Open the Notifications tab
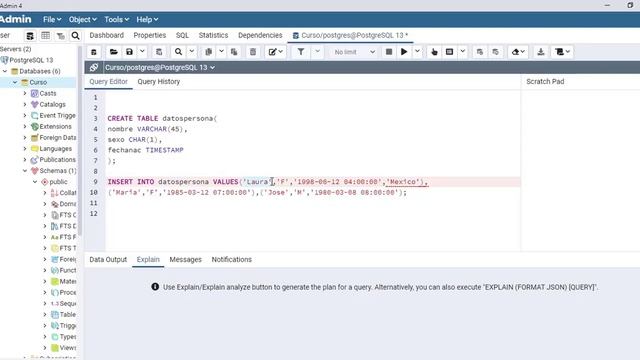The width and height of the screenshot is (640, 360). point(231,260)
